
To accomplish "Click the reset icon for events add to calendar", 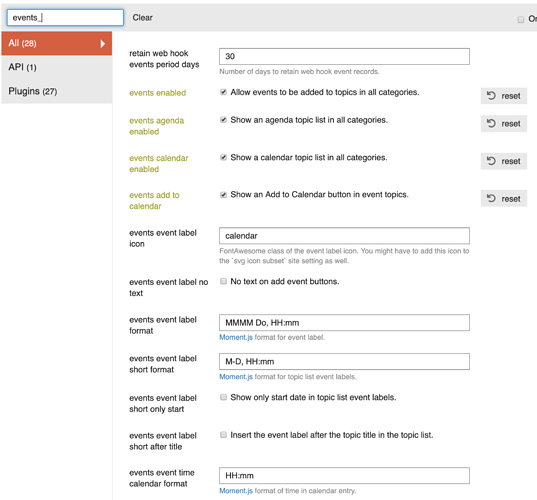I will pyautogui.click(x=491, y=198).
